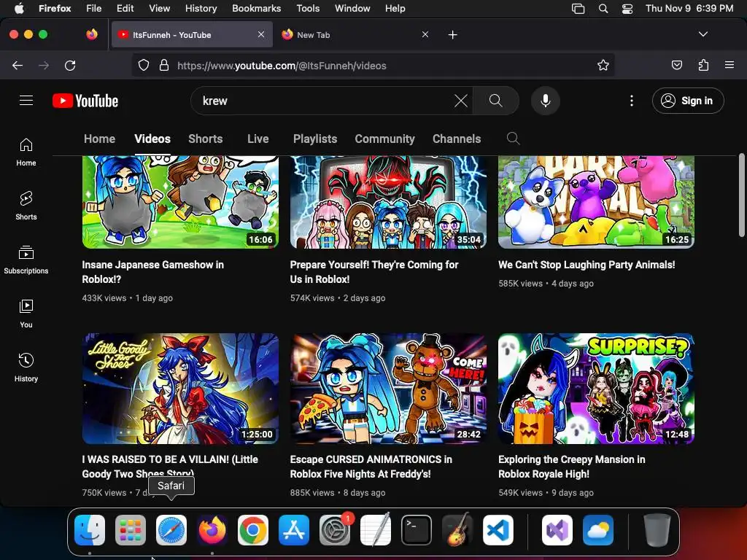Open a new Firefox tab

tap(452, 35)
